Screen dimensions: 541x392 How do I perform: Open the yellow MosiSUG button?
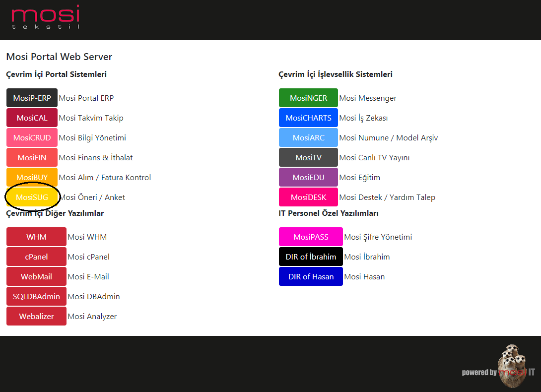[32, 197]
